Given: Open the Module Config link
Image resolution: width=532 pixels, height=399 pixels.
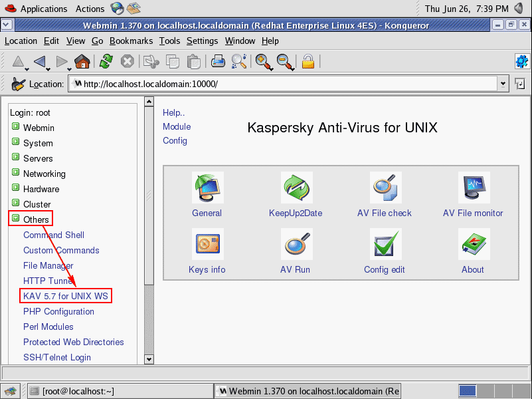Looking at the screenshot, I should (x=177, y=134).
